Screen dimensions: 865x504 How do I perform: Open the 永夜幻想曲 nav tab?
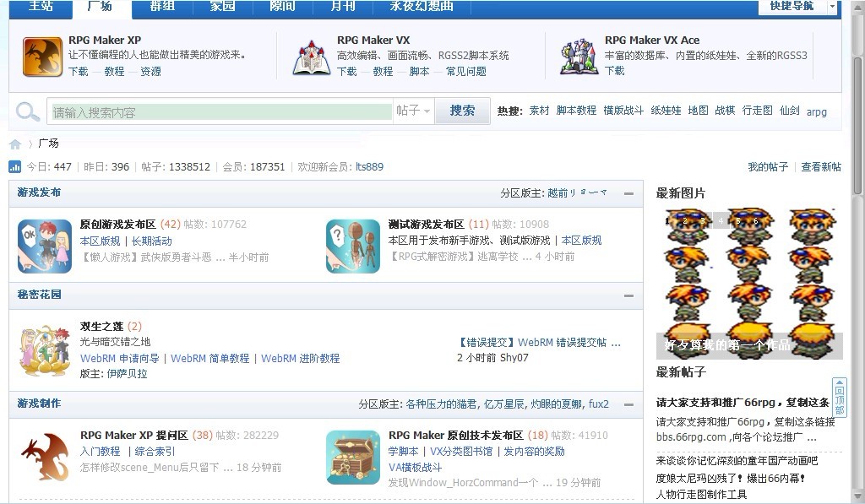click(x=422, y=6)
